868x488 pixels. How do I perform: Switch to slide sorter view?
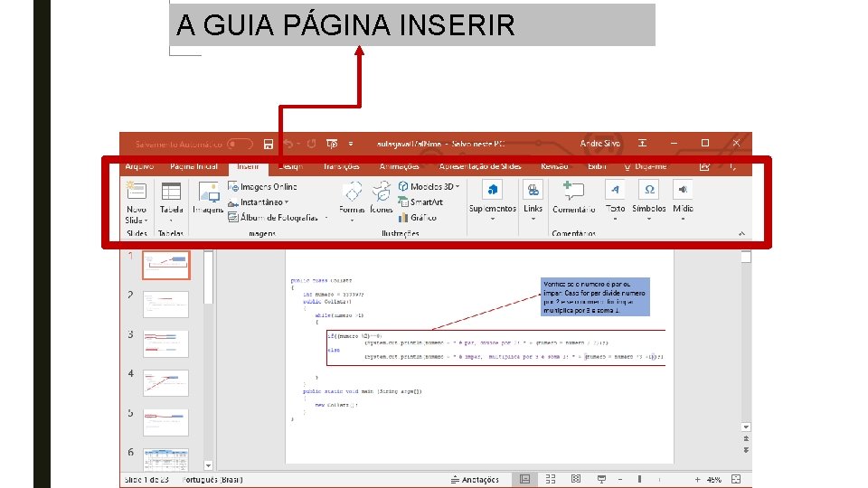pos(551,479)
